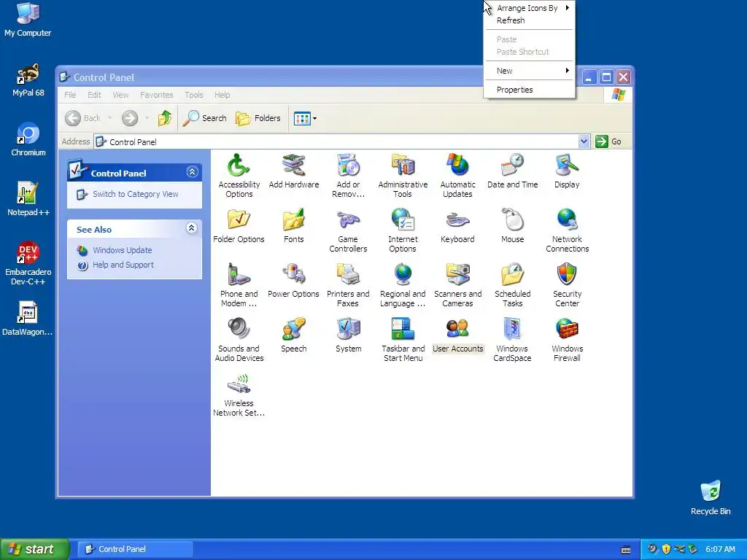Select Automatic Updates icon
The image size is (747, 560).
(457, 175)
